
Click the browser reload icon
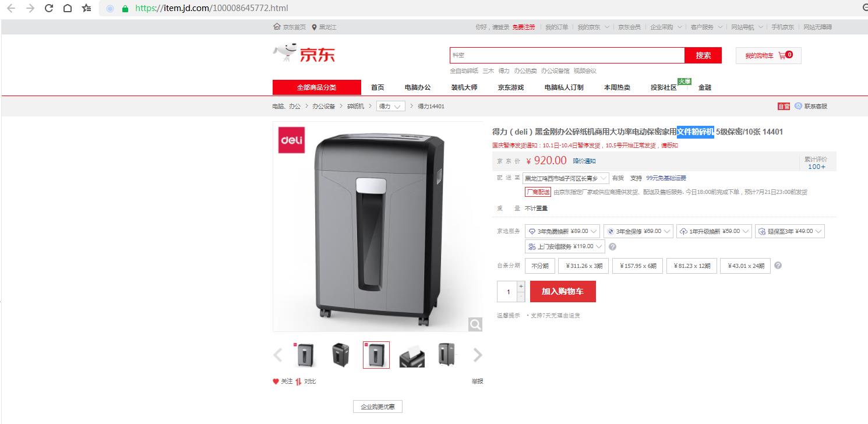[48, 8]
